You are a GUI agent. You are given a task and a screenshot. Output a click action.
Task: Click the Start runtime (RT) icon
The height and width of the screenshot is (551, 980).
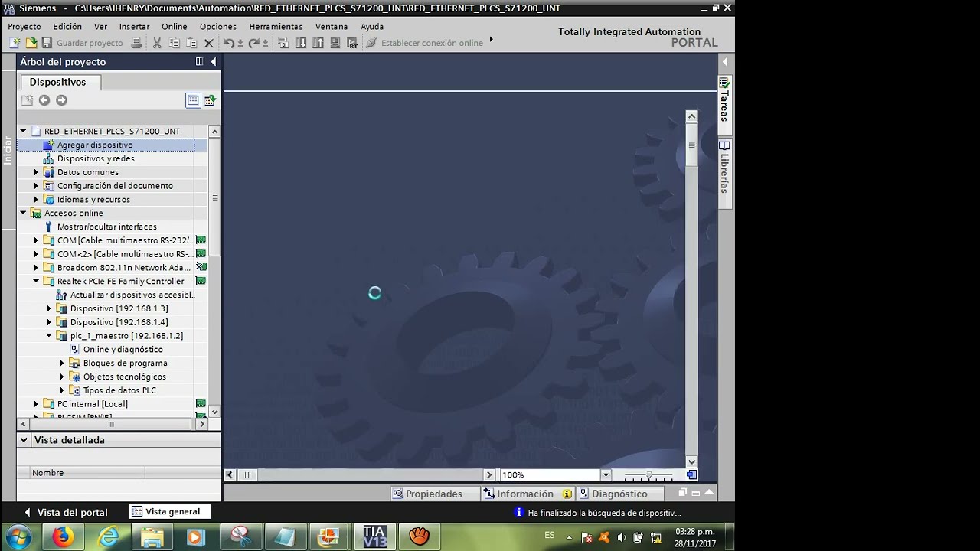(351, 43)
